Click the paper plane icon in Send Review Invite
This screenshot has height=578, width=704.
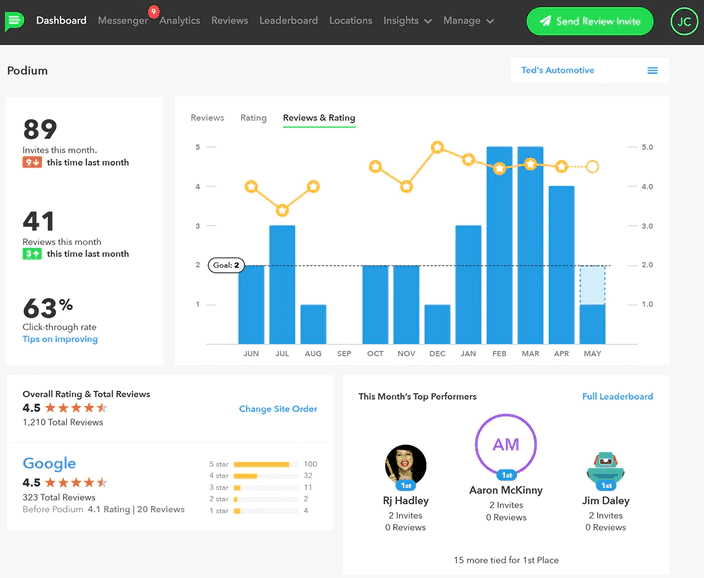(545, 21)
